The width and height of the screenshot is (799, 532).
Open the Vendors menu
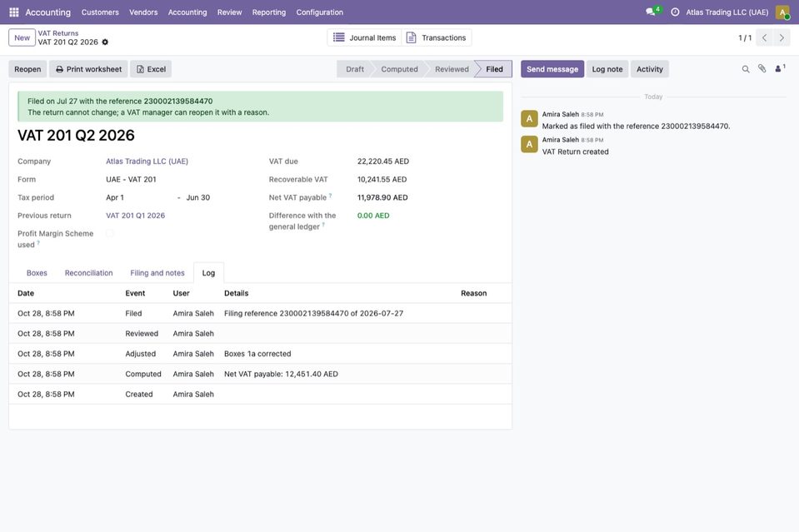143,12
